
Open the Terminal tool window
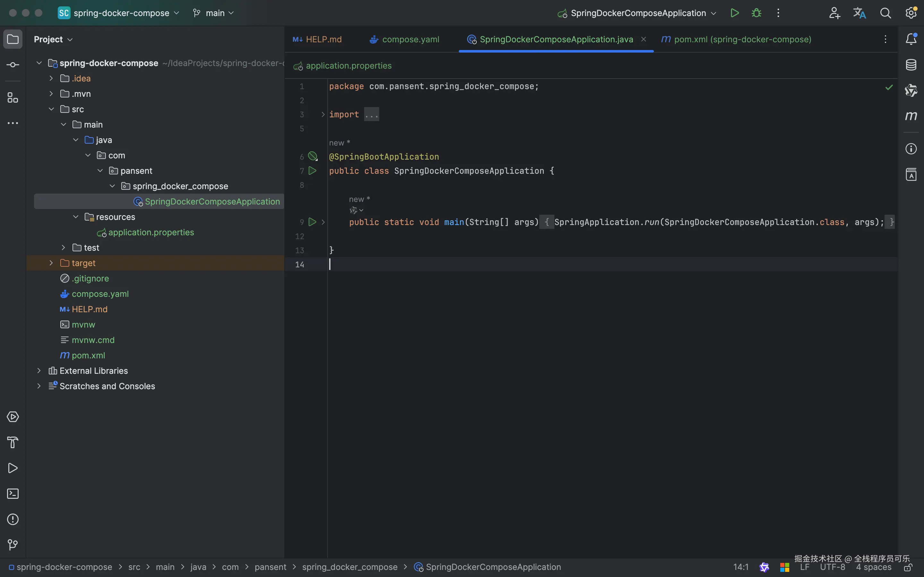click(x=13, y=494)
